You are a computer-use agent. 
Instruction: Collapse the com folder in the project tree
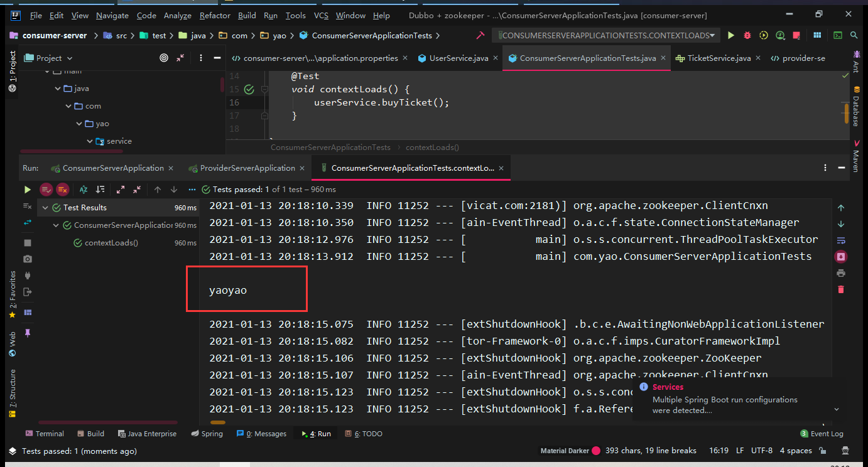click(x=68, y=106)
